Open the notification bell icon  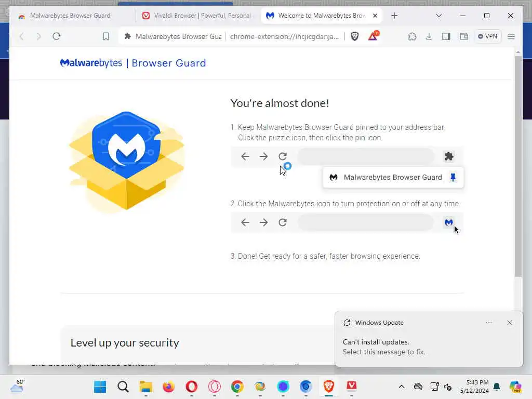(497, 387)
